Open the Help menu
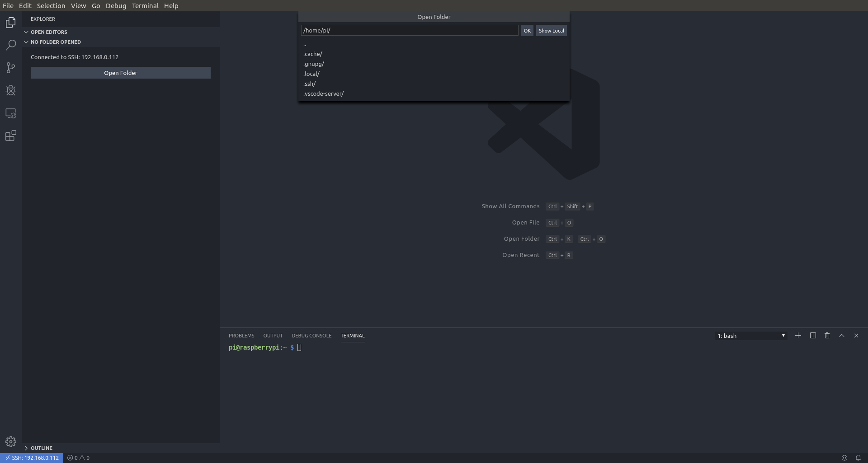The image size is (868, 463). click(x=171, y=5)
